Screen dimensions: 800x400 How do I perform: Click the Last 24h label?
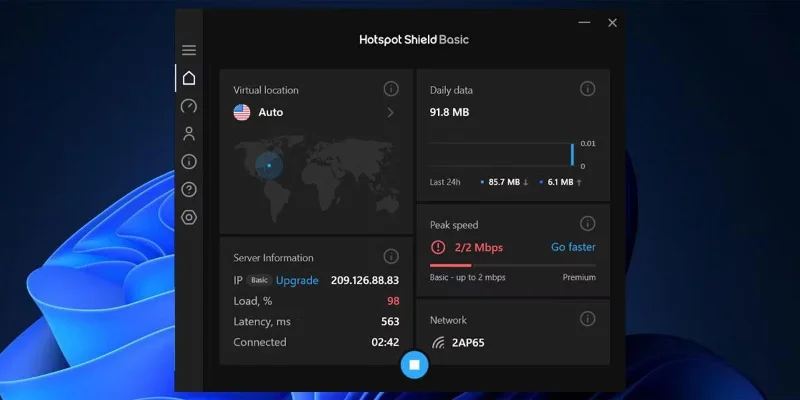(445, 182)
